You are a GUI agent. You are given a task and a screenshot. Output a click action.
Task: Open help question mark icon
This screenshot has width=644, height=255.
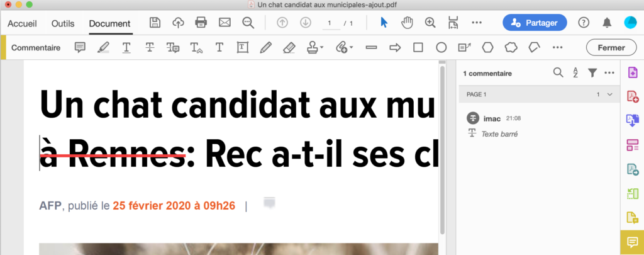coord(584,23)
